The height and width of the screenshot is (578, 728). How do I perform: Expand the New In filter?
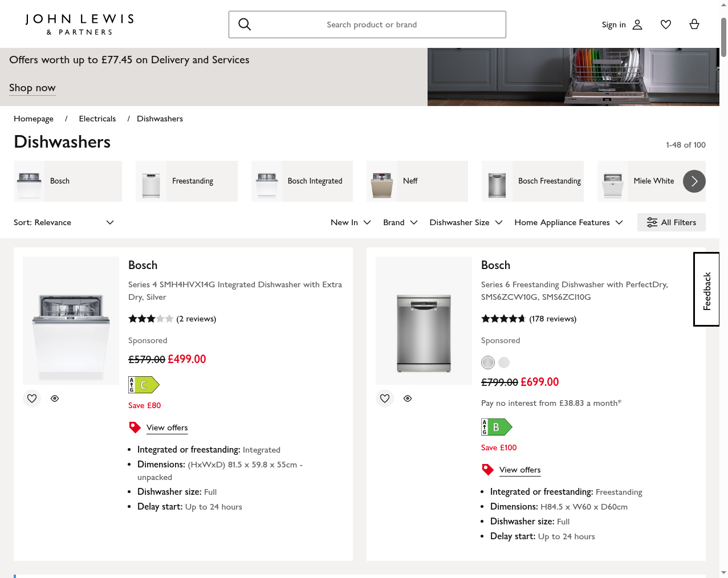(351, 222)
